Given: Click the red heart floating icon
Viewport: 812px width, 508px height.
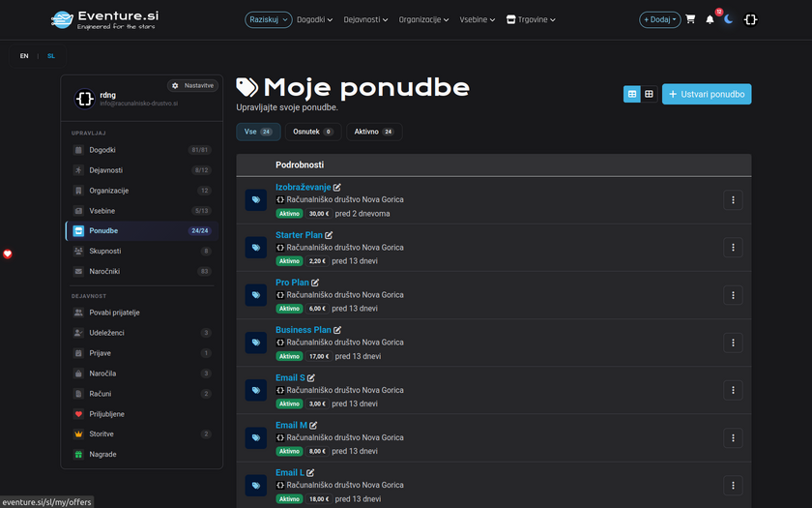Looking at the screenshot, I should [x=8, y=254].
